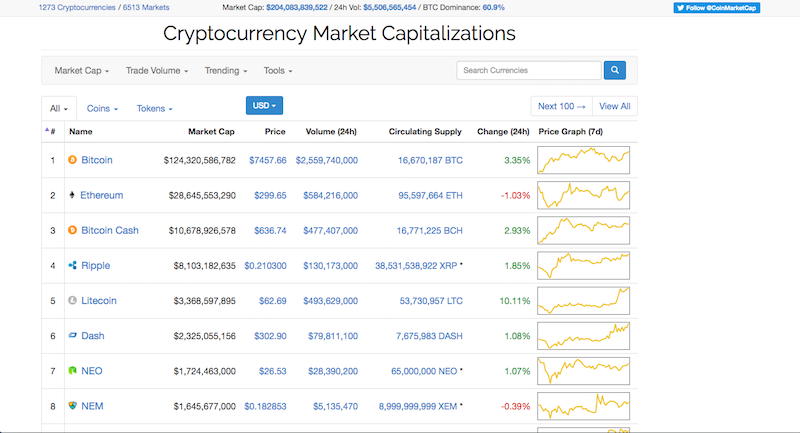The width and height of the screenshot is (800, 433).
Task: Open Dash 7-day price graph
Action: [x=584, y=336]
